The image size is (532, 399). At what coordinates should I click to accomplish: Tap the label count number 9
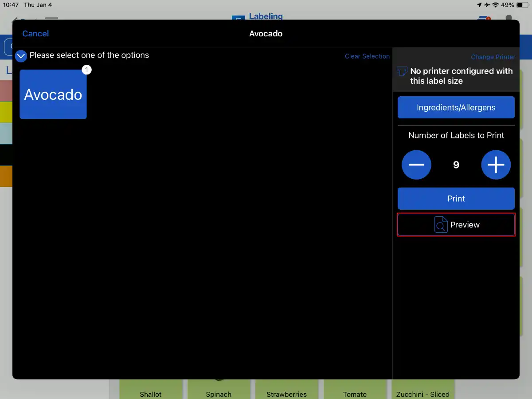[456, 165]
